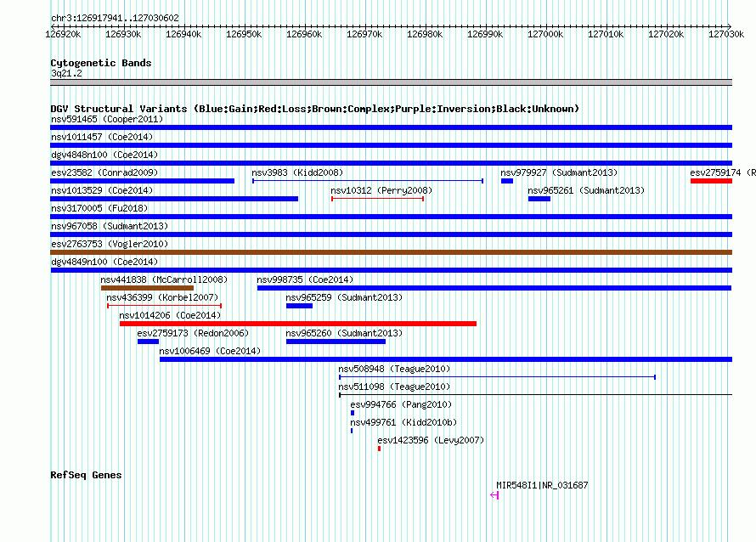
Task: Click the RefSeq Genes track heading
Action: tap(86, 475)
